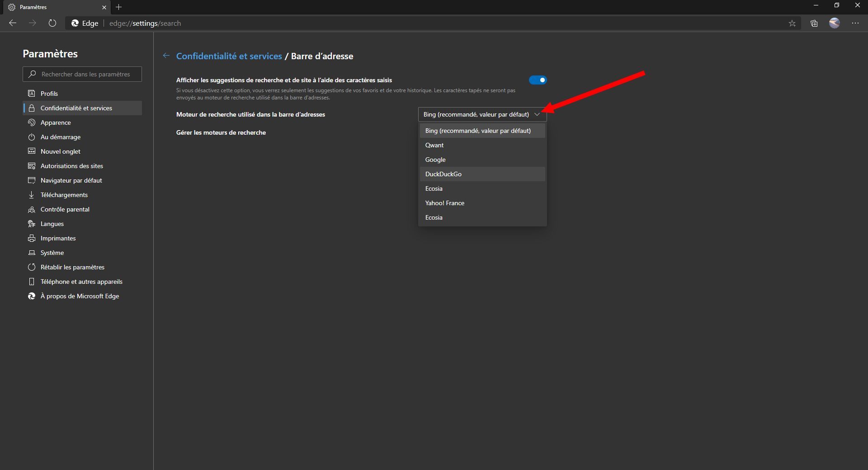Open Rétablir les paramètres section
The image size is (868, 470).
point(82,267)
